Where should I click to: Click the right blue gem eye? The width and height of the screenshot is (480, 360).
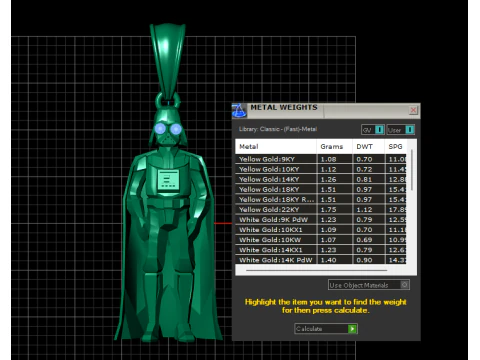176,129
